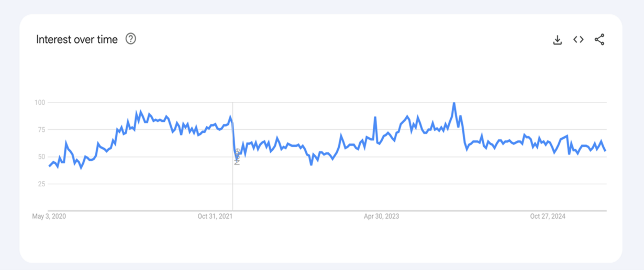Click the highest peak of the trend line
Screen dimensions: 644x270
coord(454,103)
